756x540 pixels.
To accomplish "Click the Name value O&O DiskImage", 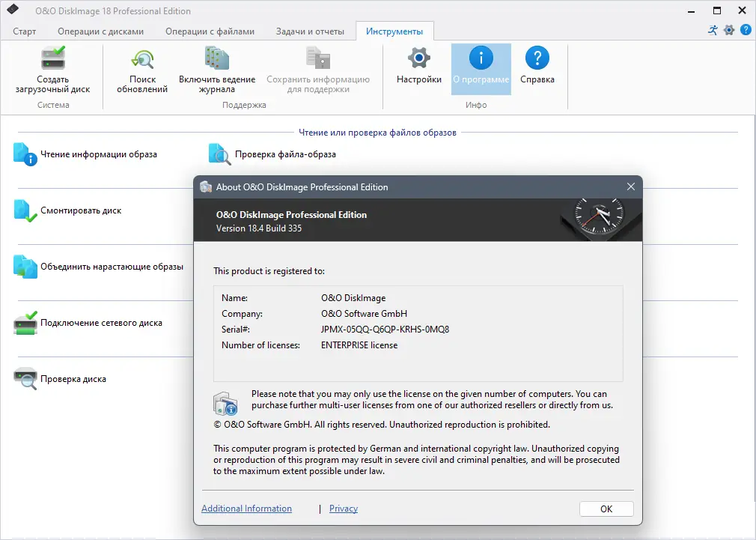I will (x=353, y=298).
